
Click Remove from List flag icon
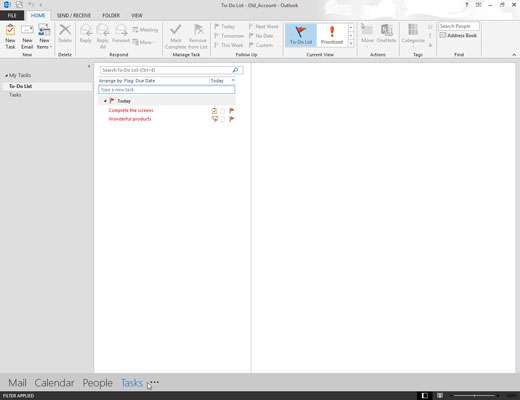(198, 30)
